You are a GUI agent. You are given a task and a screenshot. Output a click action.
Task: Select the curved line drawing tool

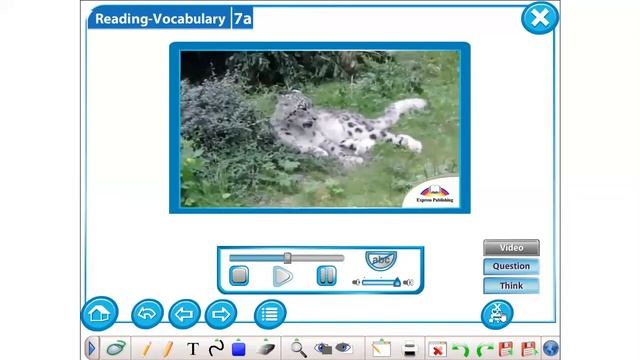[216, 348]
